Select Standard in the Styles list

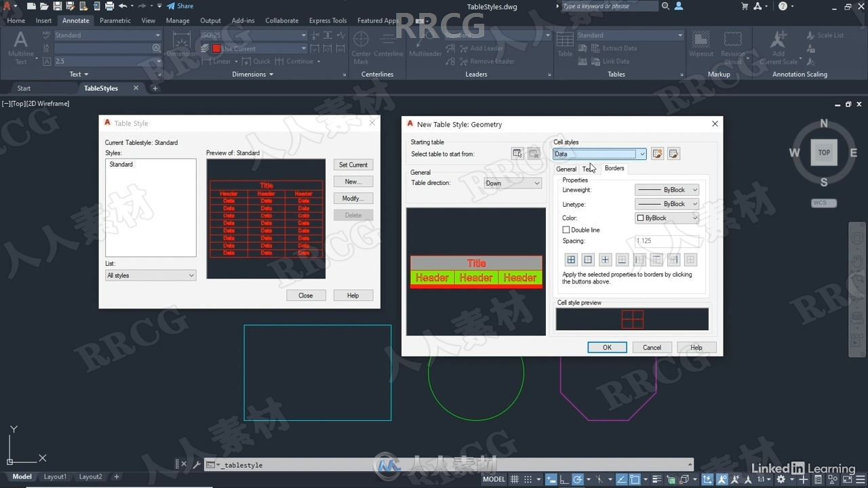(x=121, y=164)
